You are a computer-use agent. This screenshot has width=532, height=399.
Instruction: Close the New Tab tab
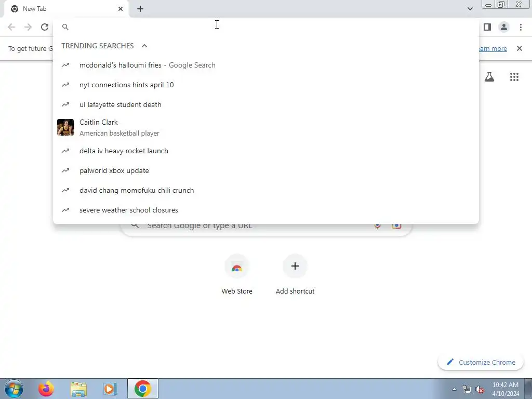pyautogui.click(x=121, y=9)
